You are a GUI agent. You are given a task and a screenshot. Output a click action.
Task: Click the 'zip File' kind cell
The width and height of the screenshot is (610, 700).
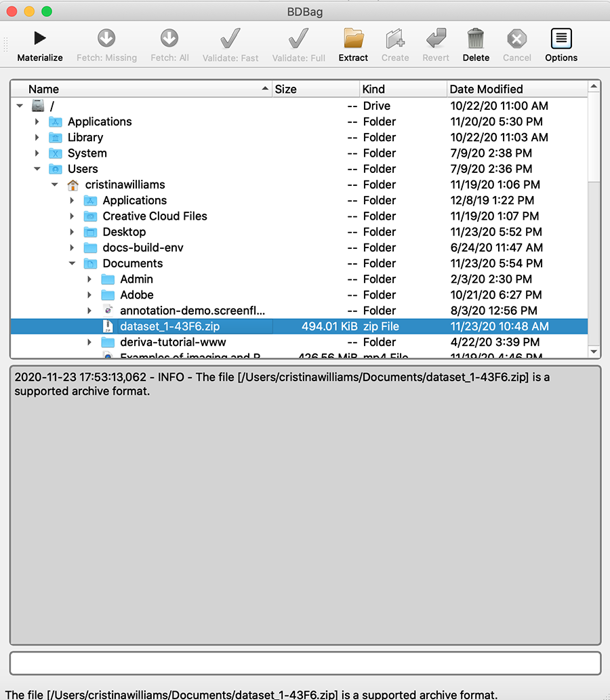[x=381, y=326]
